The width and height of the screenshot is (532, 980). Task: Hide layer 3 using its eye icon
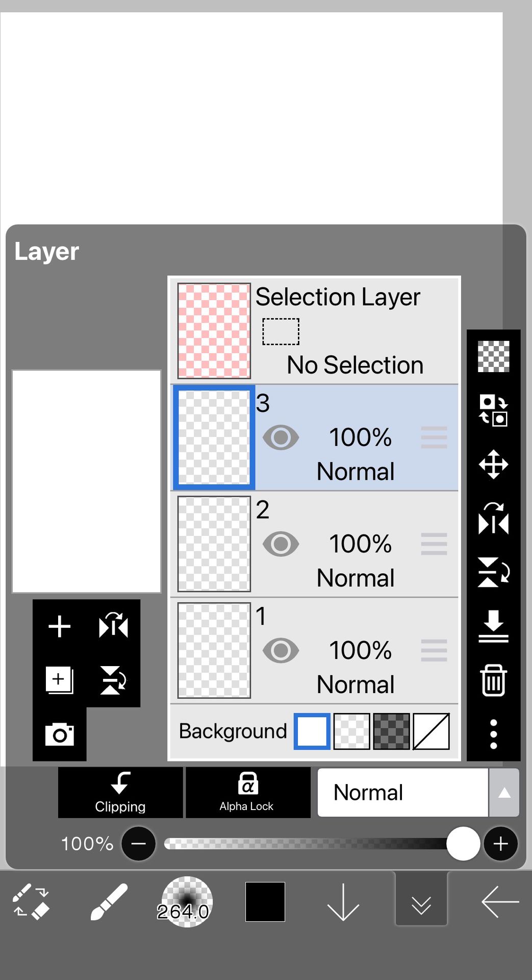tap(281, 437)
